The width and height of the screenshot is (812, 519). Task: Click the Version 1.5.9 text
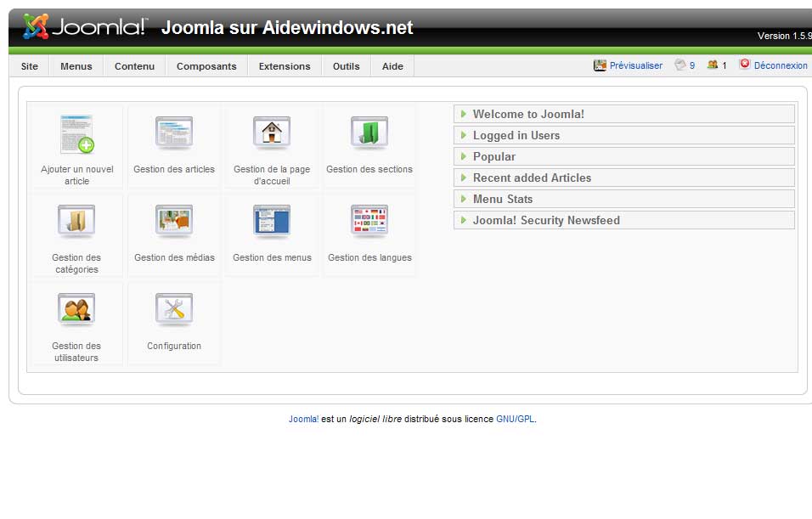coord(785,36)
